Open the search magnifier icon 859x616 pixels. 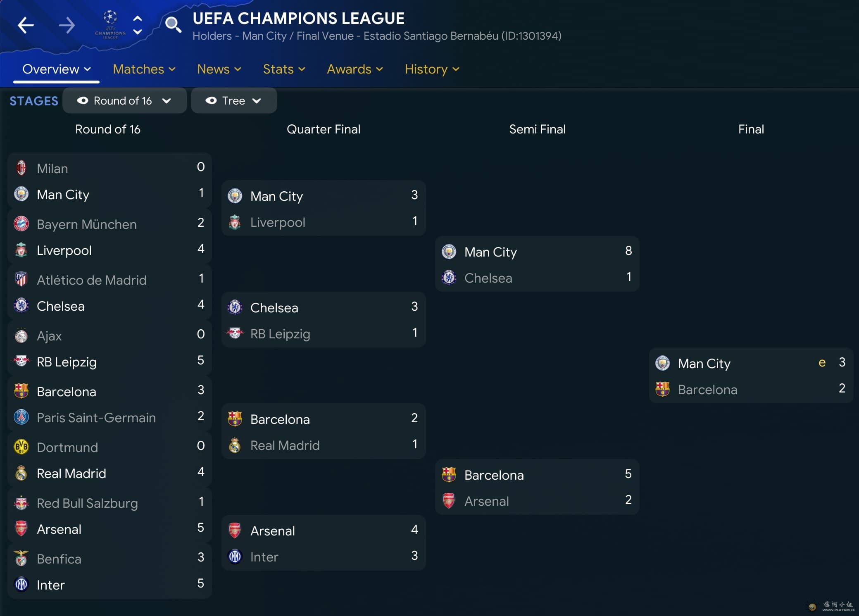(173, 24)
